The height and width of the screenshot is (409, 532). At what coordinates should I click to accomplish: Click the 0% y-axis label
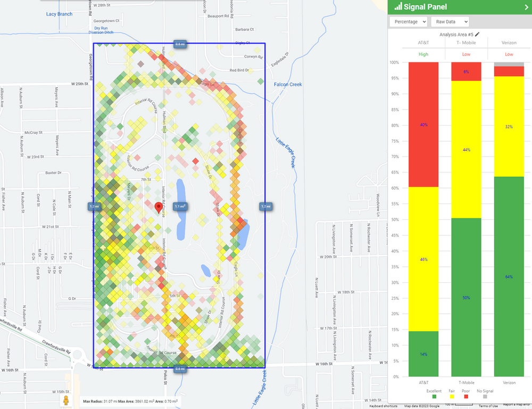pos(396,377)
